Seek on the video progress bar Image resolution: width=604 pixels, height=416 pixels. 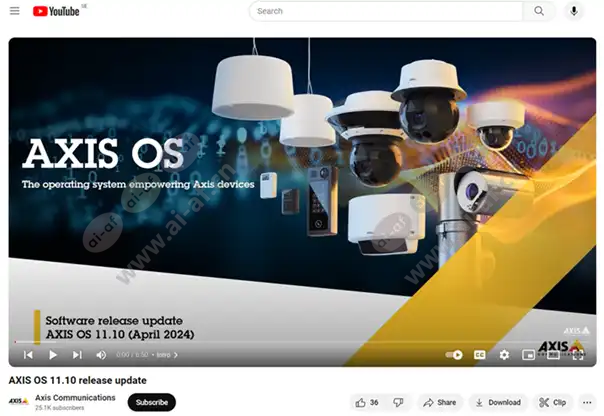pos(302,342)
